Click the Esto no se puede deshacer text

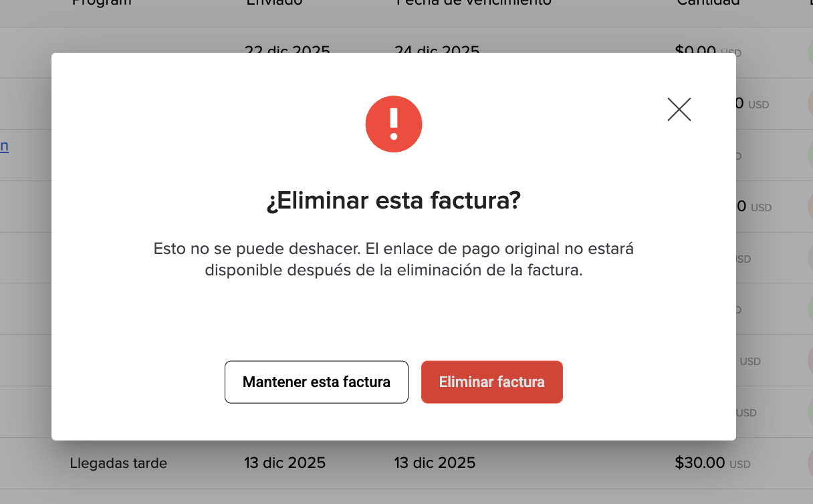click(x=257, y=249)
